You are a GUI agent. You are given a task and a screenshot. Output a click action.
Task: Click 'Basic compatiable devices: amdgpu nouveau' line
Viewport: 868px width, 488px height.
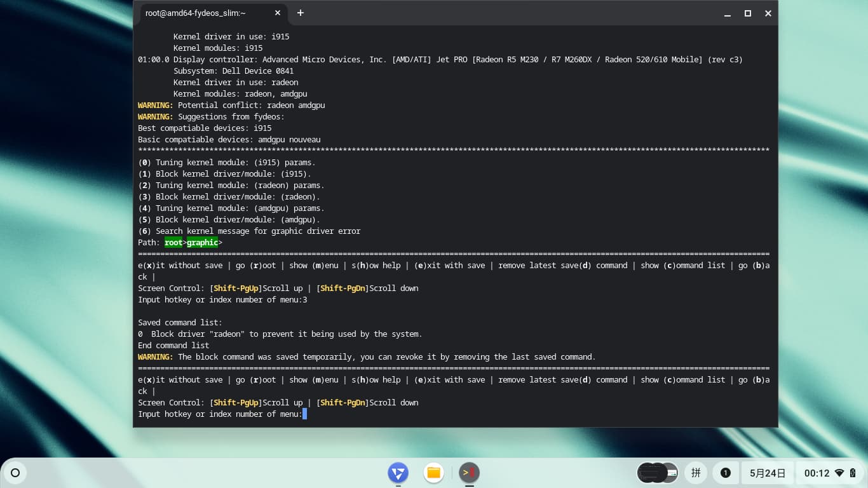(x=229, y=140)
